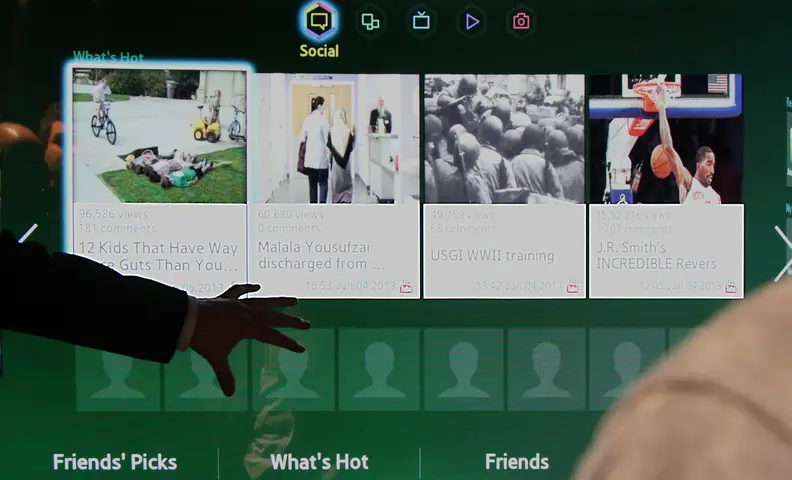Go to previous items with left arrow
Image resolution: width=792 pixels, height=480 pixels.
(x=28, y=233)
